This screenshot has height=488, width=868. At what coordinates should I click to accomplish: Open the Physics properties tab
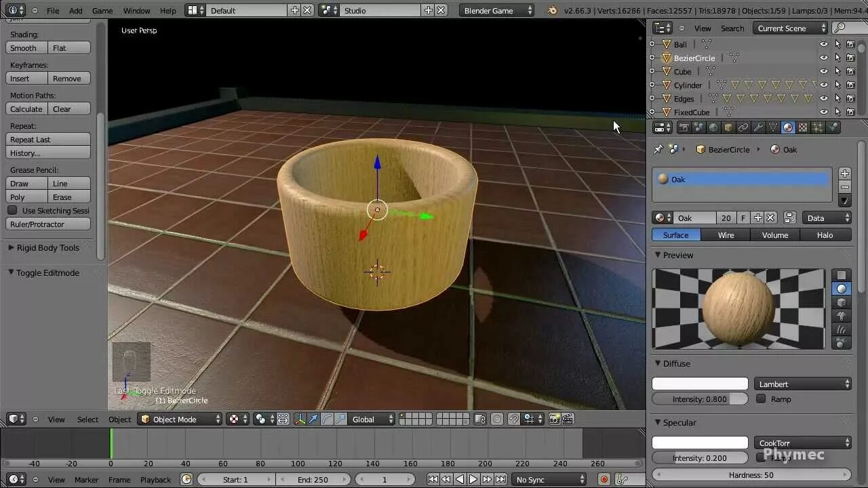click(x=833, y=127)
